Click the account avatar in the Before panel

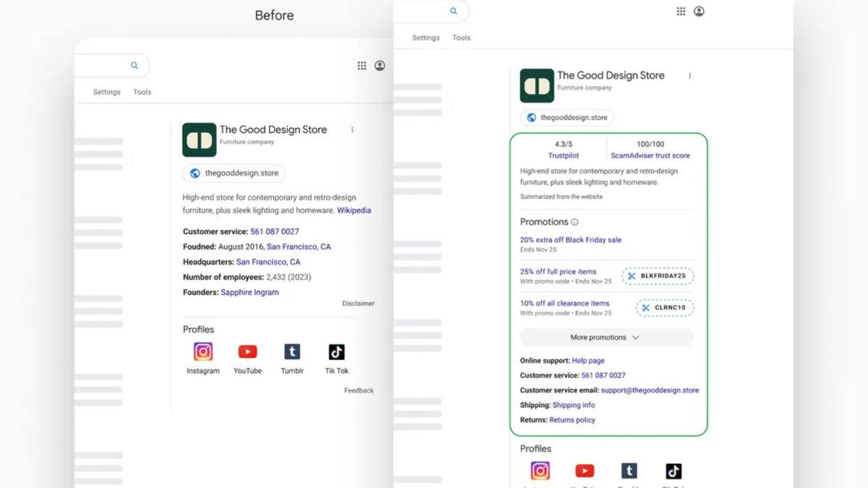(380, 66)
